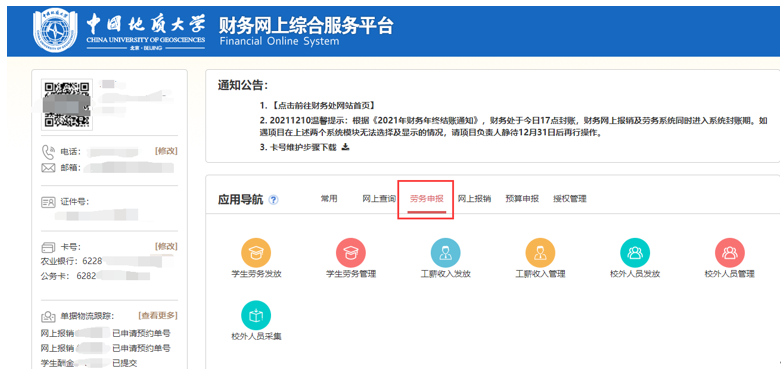Image resolution: width=781 pixels, height=380 pixels.
Task: Click the bank card icon beside 卡号
Action: tap(48, 247)
